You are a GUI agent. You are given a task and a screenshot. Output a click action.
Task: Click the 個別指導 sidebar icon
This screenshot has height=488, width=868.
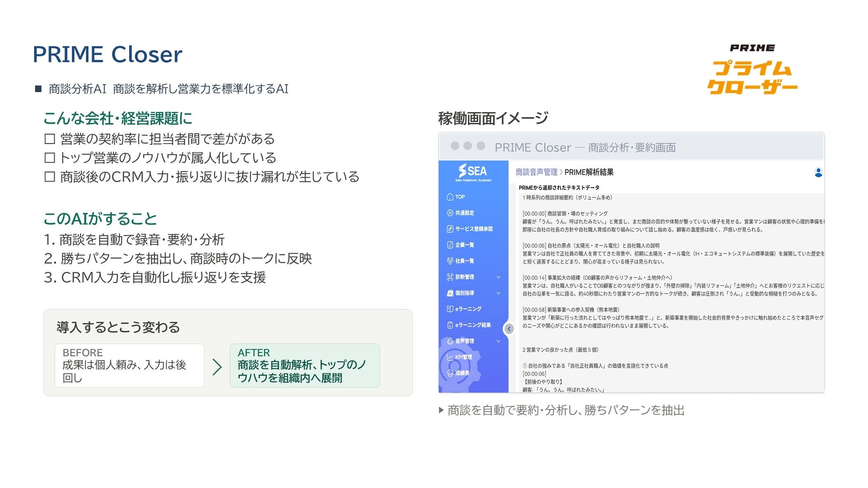(450, 293)
